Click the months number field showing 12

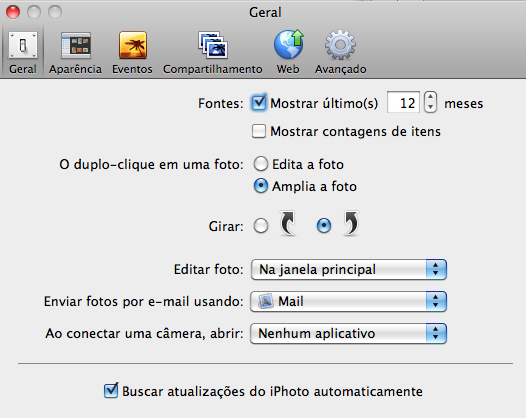(403, 102)
